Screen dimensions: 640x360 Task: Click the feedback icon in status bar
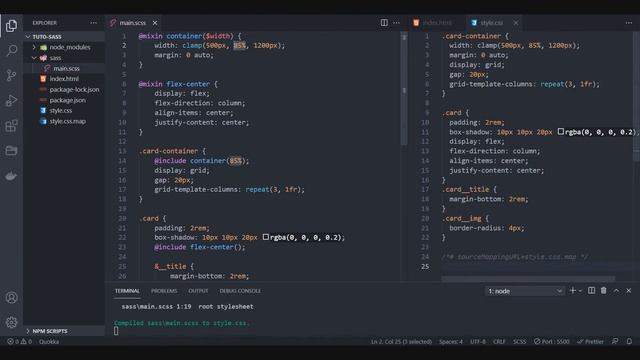tap(615, 341)
